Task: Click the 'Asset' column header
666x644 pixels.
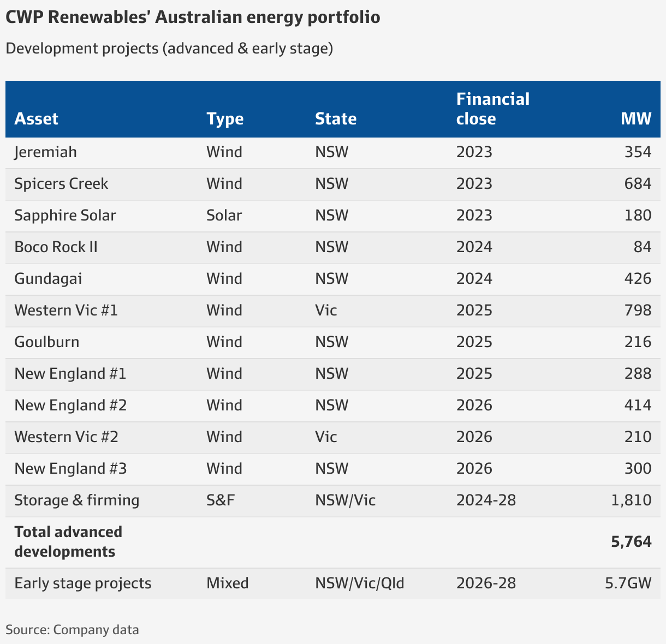Action: (36, 118)
